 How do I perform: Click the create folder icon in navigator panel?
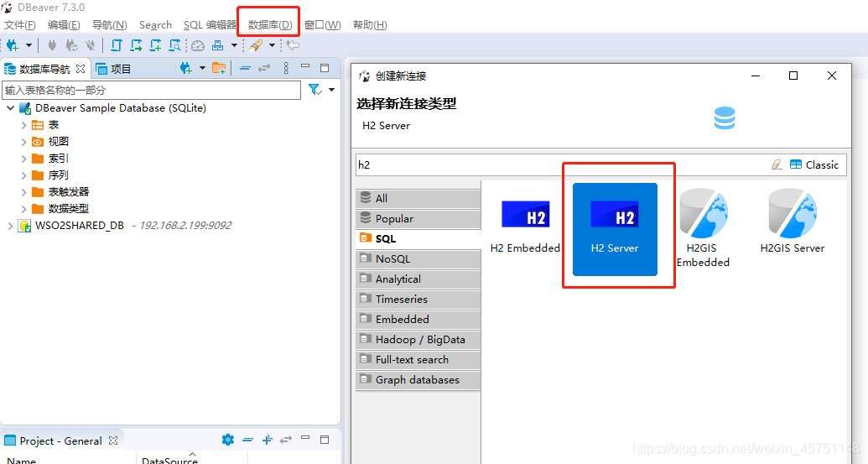(219, 68)
